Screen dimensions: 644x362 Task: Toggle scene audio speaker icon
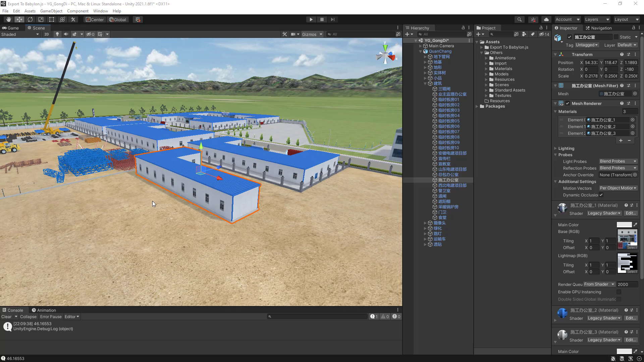coord(66,34)
